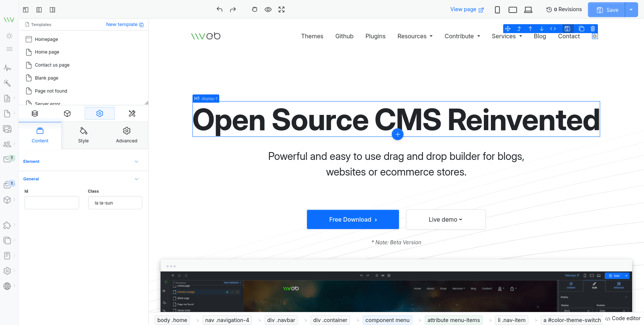The image size is (644, 325).
Task: Open the media images icon in sidebar
Action: tap(7, 129)
